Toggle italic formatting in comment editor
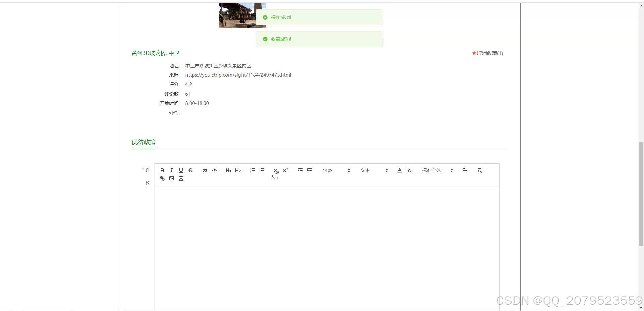Viewport: 644px width, 311px height. 172,170
